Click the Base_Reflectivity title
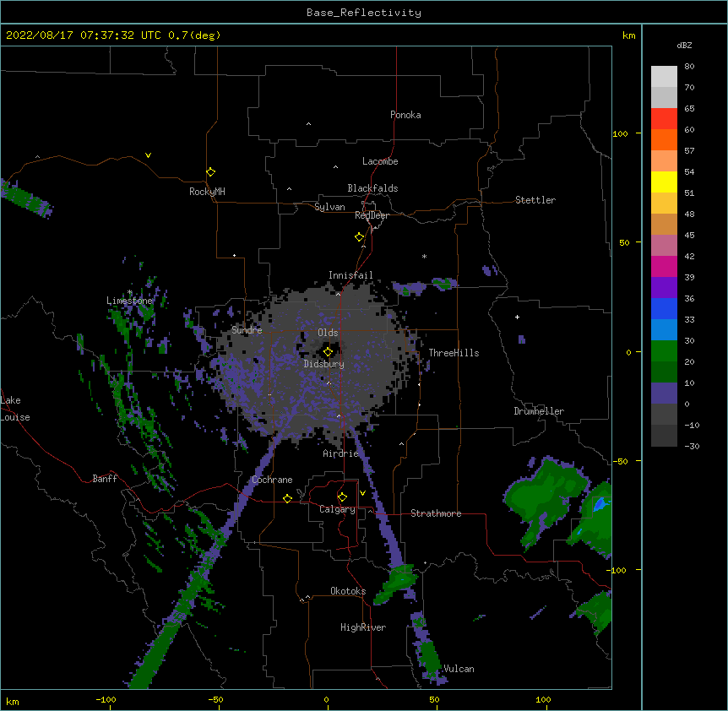Screen dimensions: 728x711 point(364,13)
